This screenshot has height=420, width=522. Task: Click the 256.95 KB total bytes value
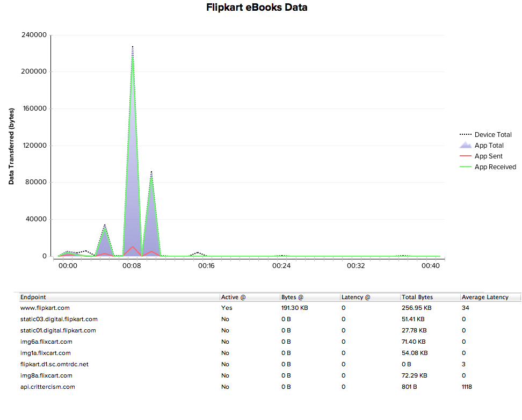(x=416, y=308)
